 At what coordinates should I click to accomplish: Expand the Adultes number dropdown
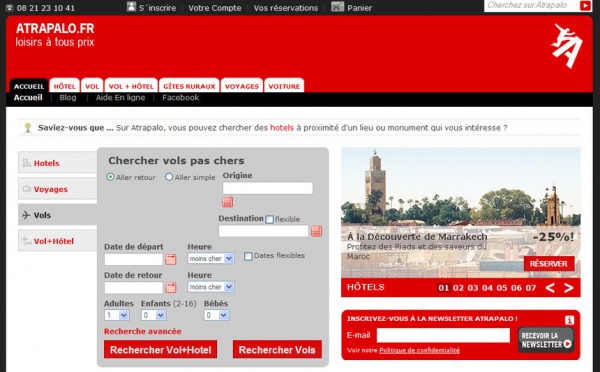[x=117, y=315]
